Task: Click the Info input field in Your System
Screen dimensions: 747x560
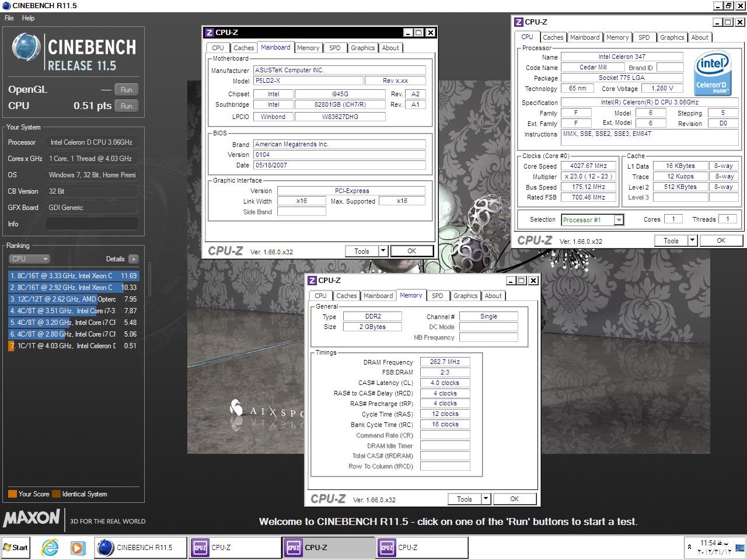Action: (x=92, y=224)
